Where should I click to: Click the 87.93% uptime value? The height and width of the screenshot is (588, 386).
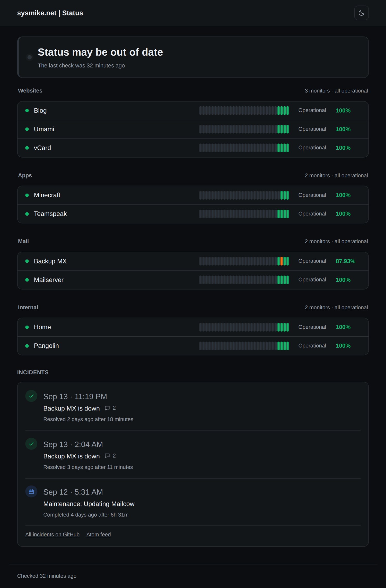pos(345,261)
